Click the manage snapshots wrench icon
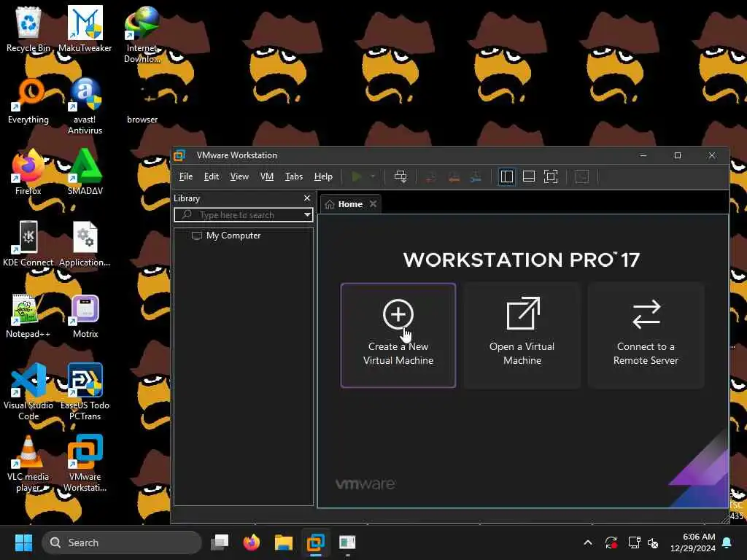 pos(476,176)
